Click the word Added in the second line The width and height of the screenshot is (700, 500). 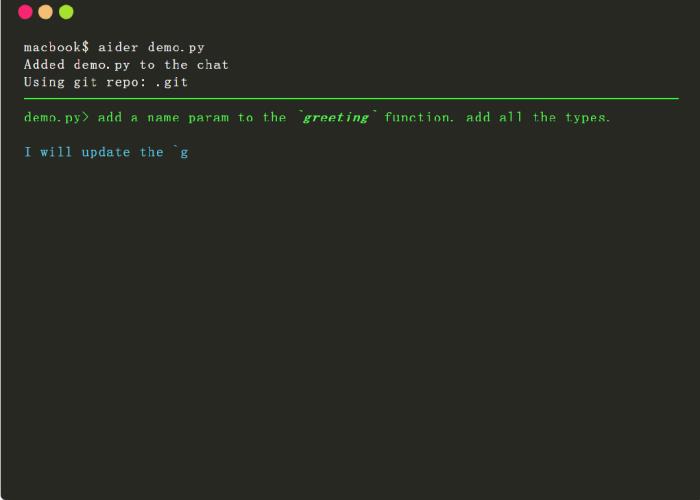44,65
